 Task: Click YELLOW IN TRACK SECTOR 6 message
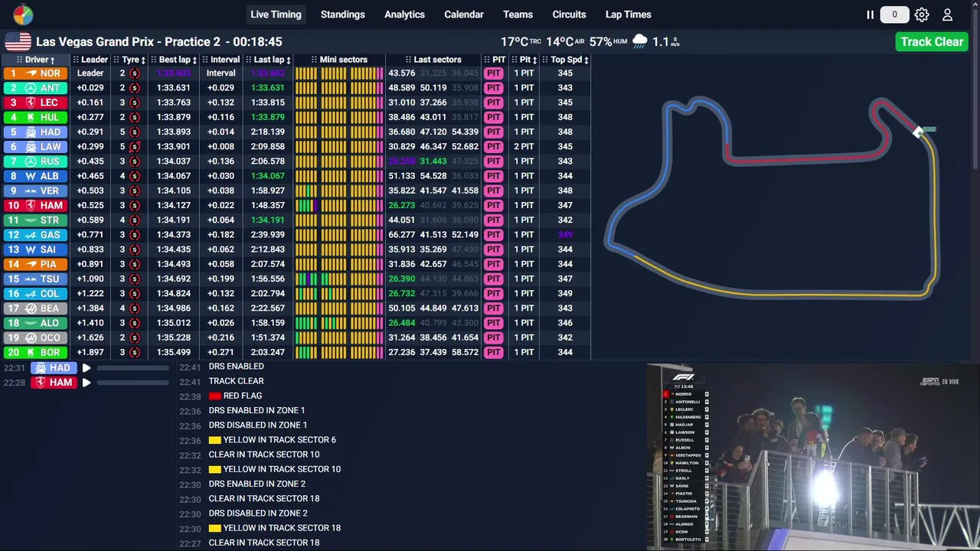(272, 440)
